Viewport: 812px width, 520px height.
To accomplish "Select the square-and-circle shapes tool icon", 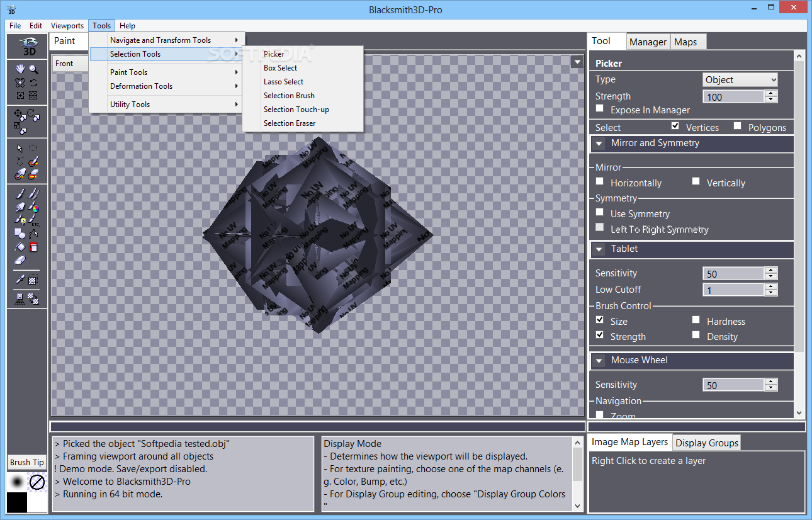I will tap(20, 234).
